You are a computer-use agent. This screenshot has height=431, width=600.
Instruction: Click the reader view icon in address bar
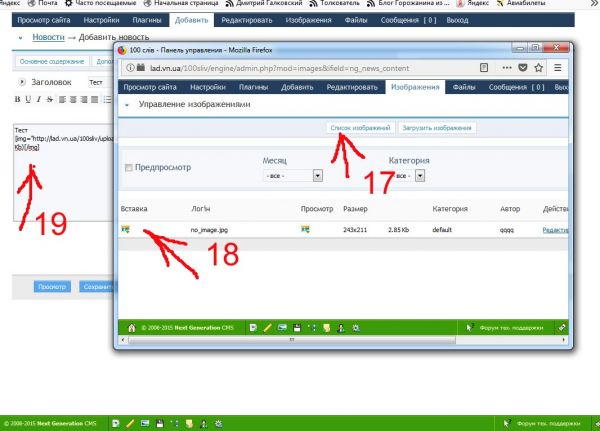[x=484, y=68]
